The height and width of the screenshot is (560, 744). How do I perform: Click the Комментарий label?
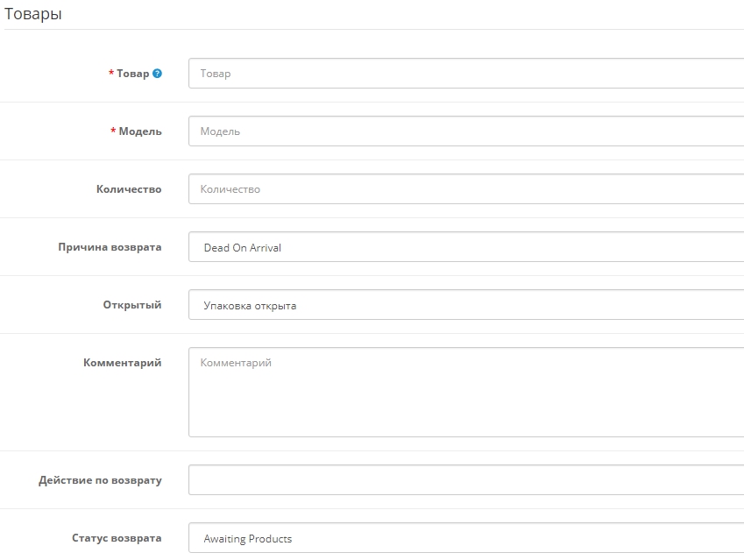(122, 363)
